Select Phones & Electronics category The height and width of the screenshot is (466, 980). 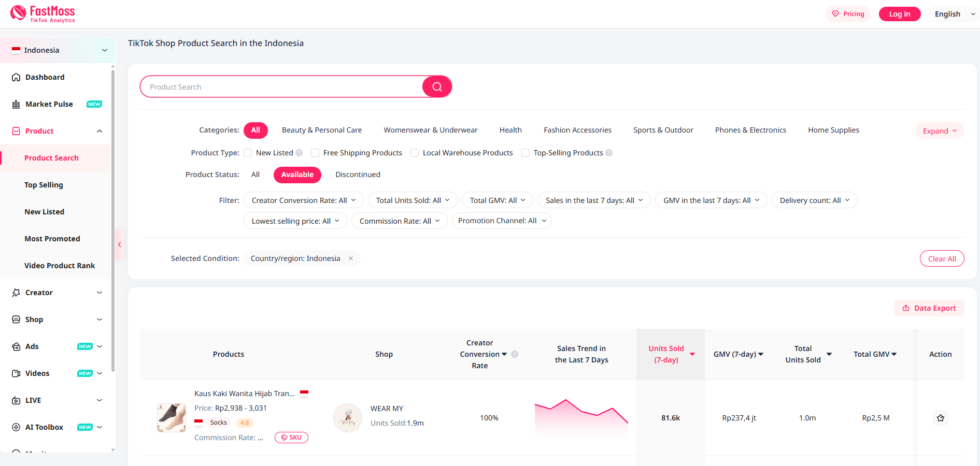click(x=750, y=130)
